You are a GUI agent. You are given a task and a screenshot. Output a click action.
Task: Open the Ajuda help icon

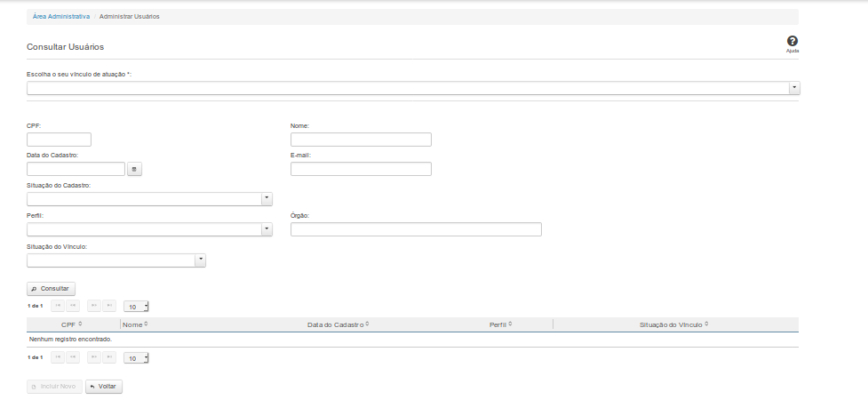(x=792, y=42)
